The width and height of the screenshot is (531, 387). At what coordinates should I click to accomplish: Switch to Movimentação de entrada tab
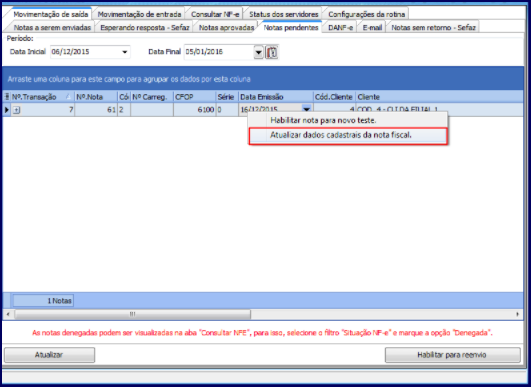(x=139, y=14)
